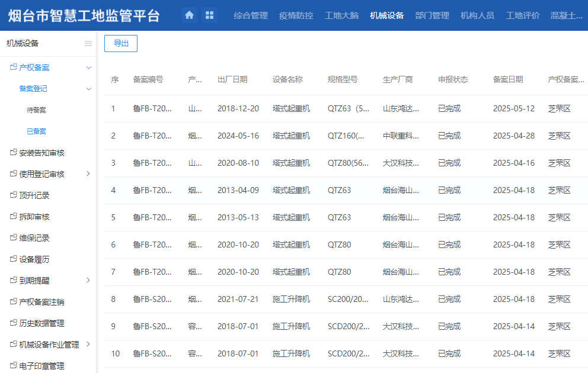Click the 历史数据管理 sidebar icon

[x=14, y=323]
